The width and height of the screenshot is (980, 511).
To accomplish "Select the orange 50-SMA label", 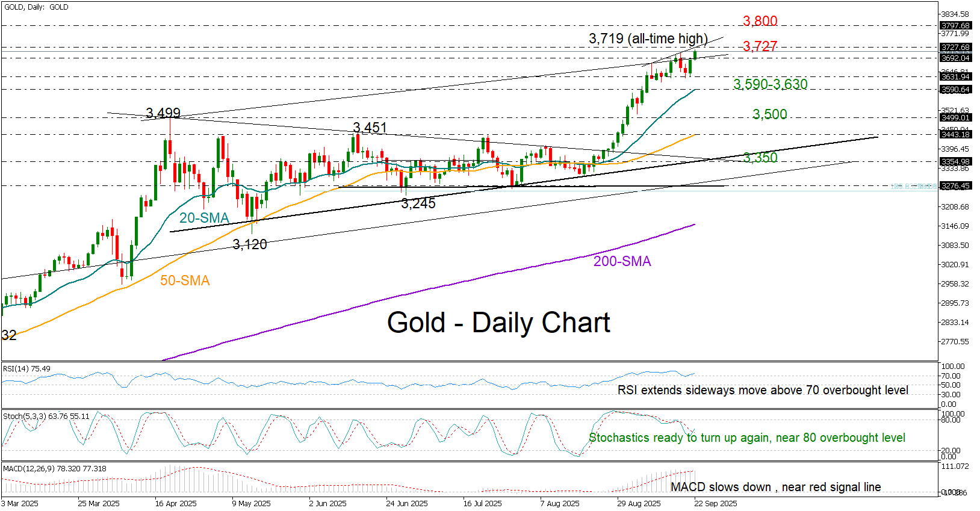I will (x=185, y=280).
